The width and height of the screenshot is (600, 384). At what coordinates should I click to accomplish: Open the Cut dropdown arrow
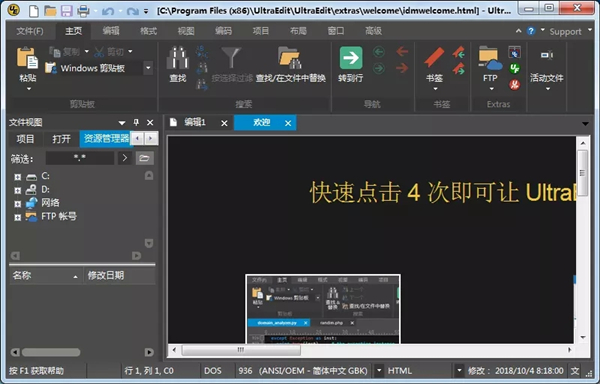(x=130, y=51)
